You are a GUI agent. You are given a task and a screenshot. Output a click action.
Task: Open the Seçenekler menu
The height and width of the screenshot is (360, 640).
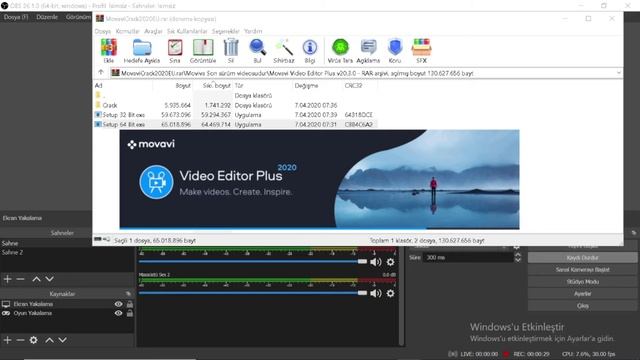(225, 31)
